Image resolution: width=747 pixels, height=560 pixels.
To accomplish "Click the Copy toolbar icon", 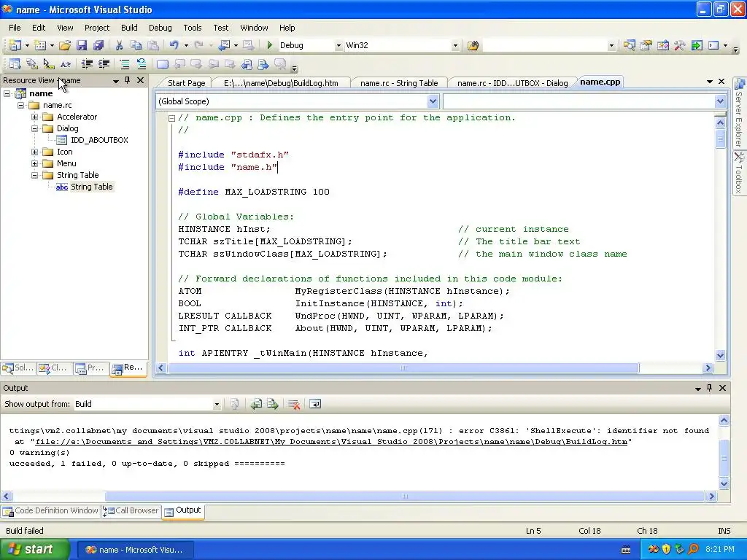I will 136,45.
